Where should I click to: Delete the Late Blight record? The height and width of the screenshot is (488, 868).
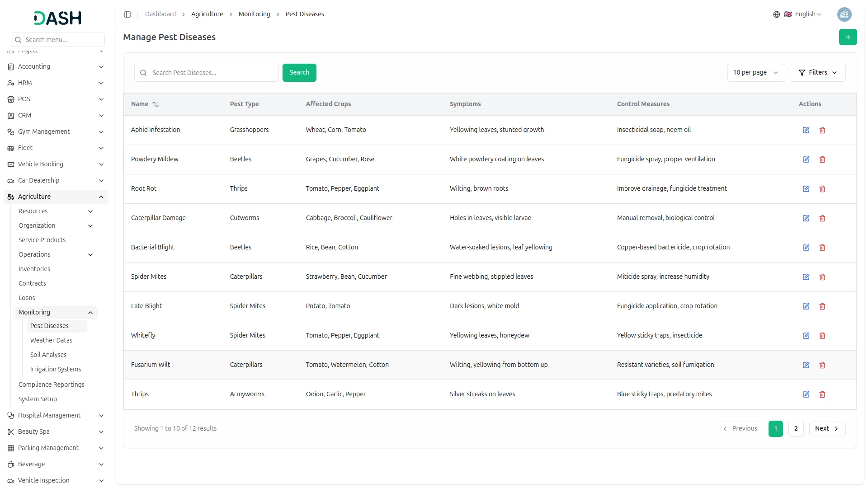click(x=822, y=306)
